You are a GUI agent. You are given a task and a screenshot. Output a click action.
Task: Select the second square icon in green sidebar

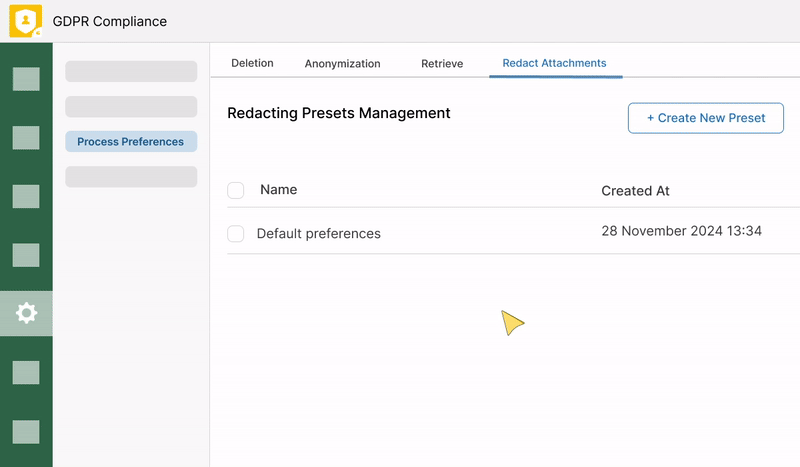(26, 138)
